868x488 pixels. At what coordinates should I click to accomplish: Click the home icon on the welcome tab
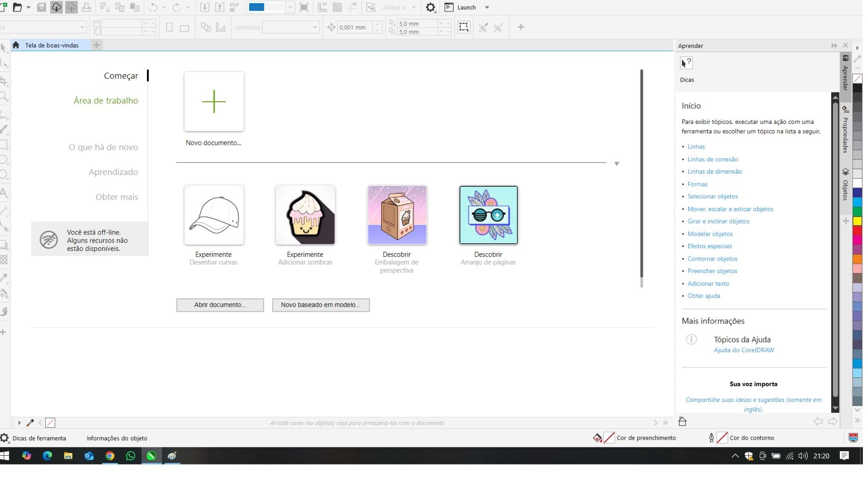pyautogui.click(x=16, y=45)
